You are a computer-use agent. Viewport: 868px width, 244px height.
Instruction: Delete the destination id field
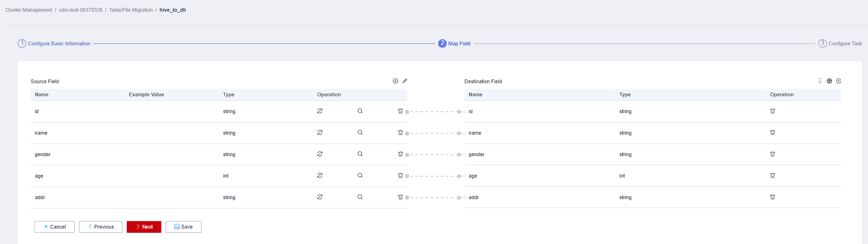773,111
